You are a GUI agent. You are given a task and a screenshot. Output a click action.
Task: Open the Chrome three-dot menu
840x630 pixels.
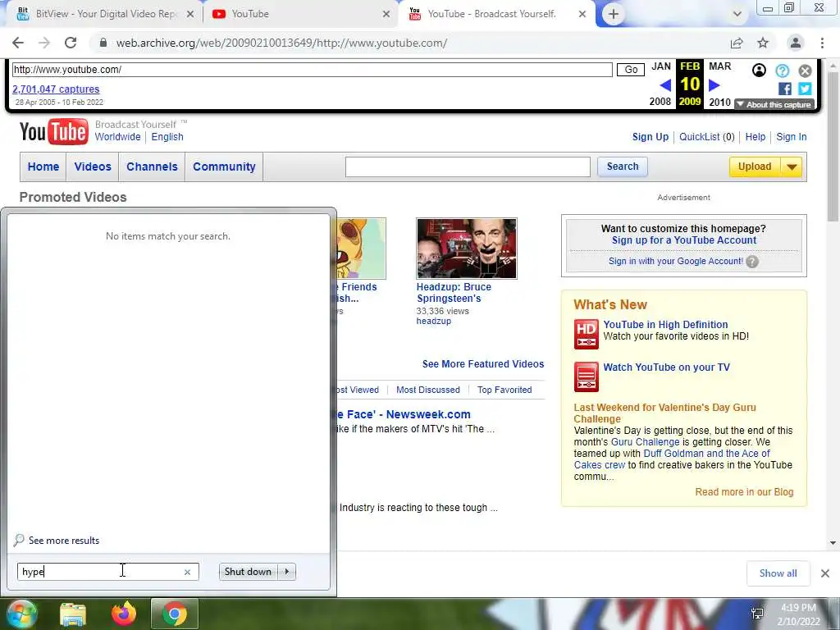click(822, 43)
